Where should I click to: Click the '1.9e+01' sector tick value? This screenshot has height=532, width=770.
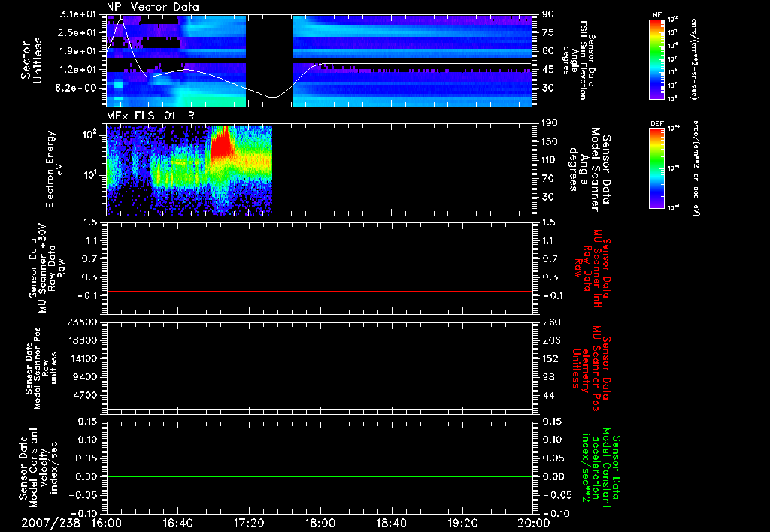coord(78,51)
